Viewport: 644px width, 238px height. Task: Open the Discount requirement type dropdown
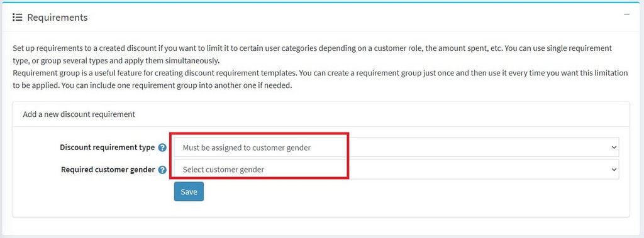(396, 148)
